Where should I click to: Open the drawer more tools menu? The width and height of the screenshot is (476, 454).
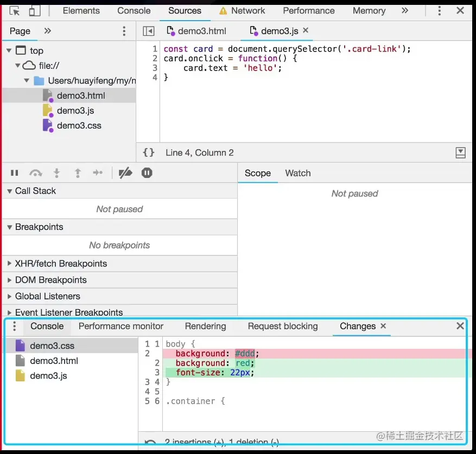tap(14, 327)
